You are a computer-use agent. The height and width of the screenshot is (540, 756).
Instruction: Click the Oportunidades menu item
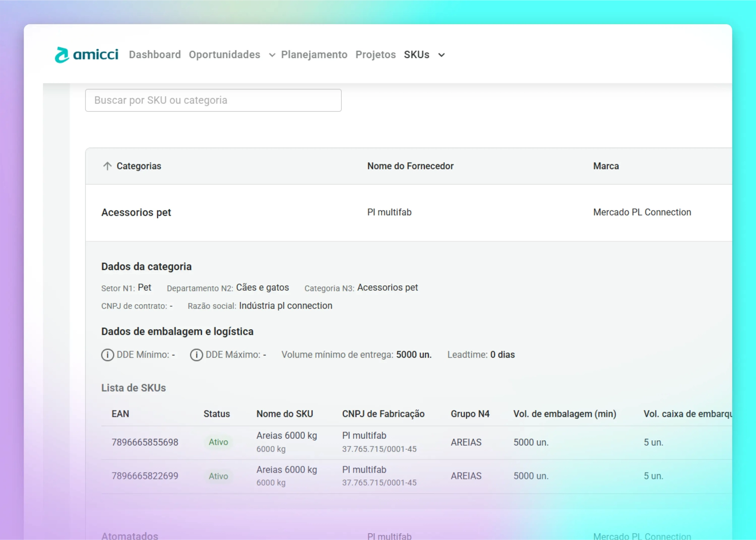[224, 55]
